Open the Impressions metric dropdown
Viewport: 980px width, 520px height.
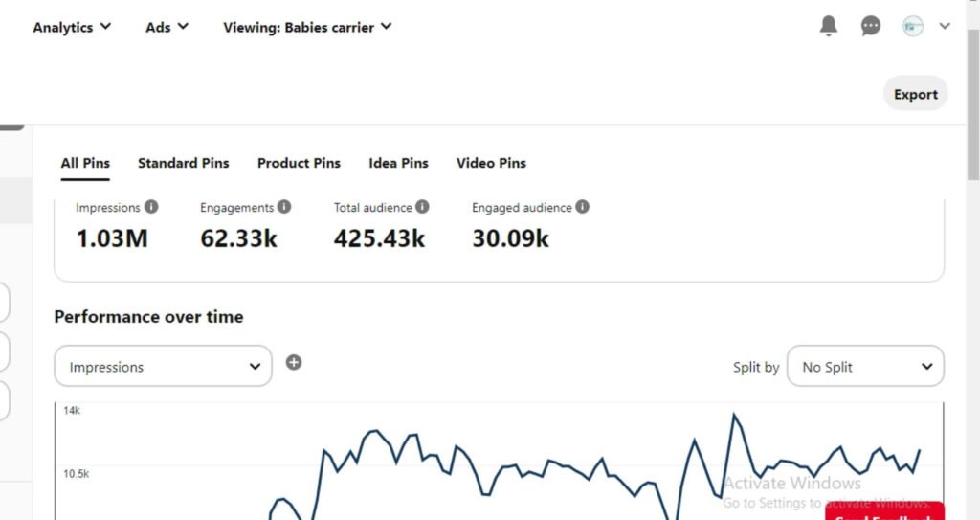pyautogui.click(x=164, y=367)
